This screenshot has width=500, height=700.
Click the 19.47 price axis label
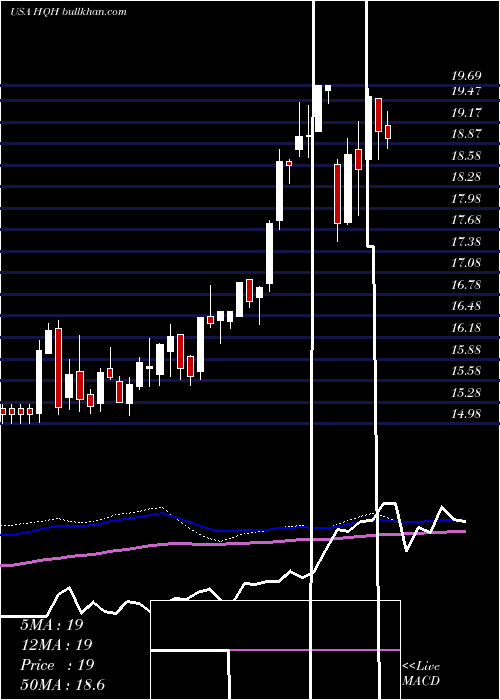467,91
